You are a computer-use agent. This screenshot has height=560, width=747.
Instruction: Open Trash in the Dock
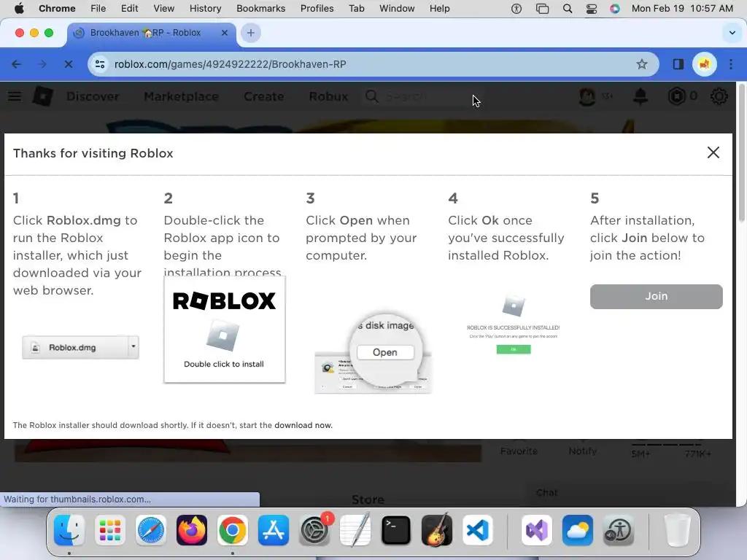pyautogui.click(x=677, y=530)
